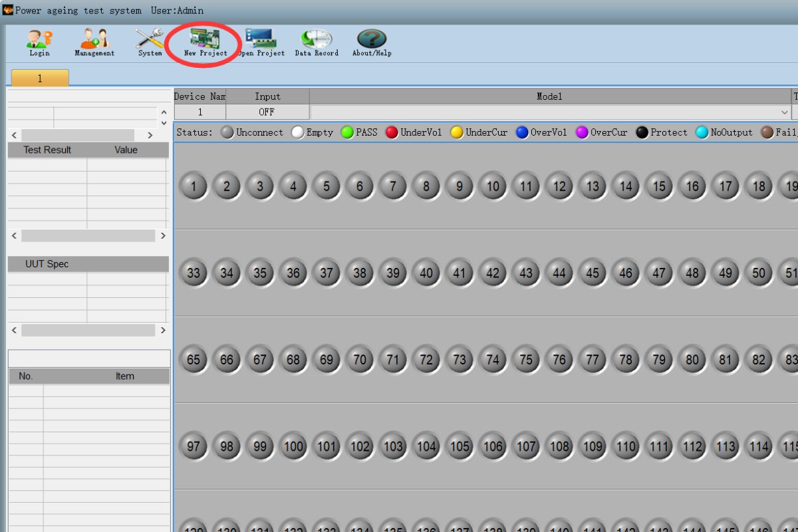Select channel button 36
This screenshot has width=798, height=532.
(293, 273)
